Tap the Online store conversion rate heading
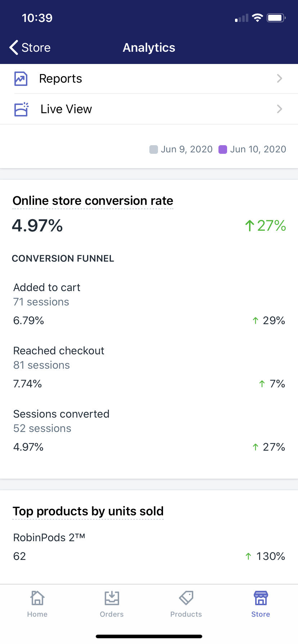298x644 pixels. pyautogui.click(x=93, y=201)
